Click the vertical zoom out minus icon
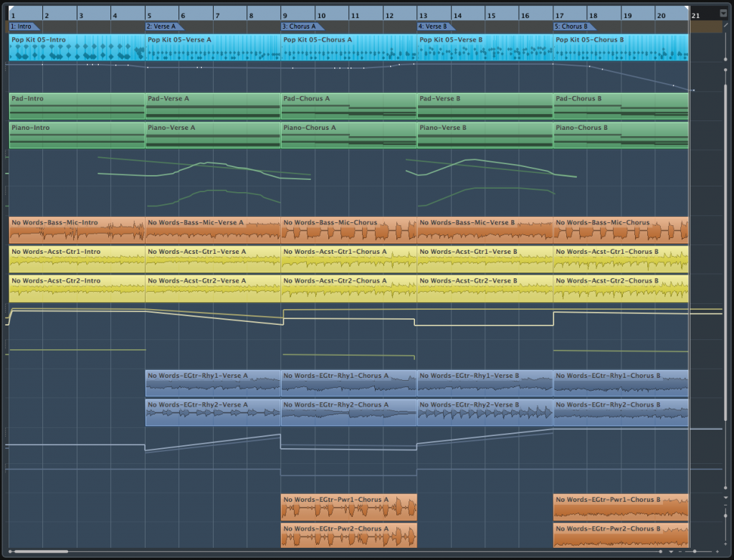 tap(725, 506)
